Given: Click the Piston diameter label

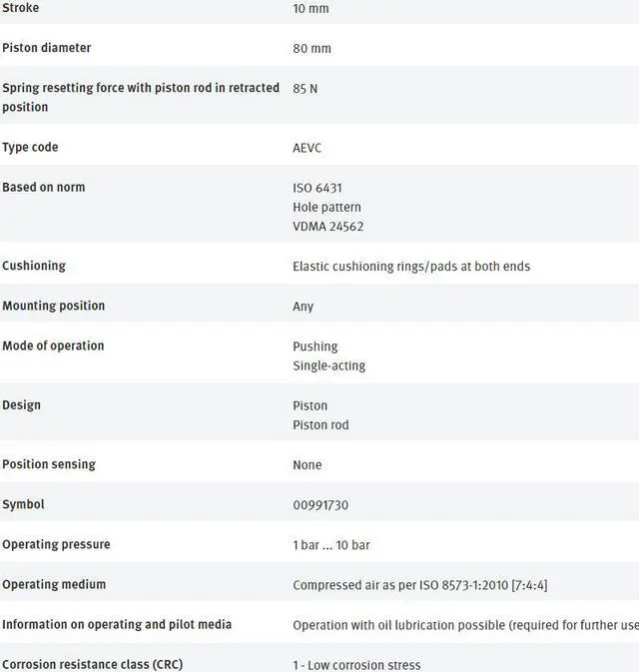Looking at the screenshot, I should tap(46, 48).
